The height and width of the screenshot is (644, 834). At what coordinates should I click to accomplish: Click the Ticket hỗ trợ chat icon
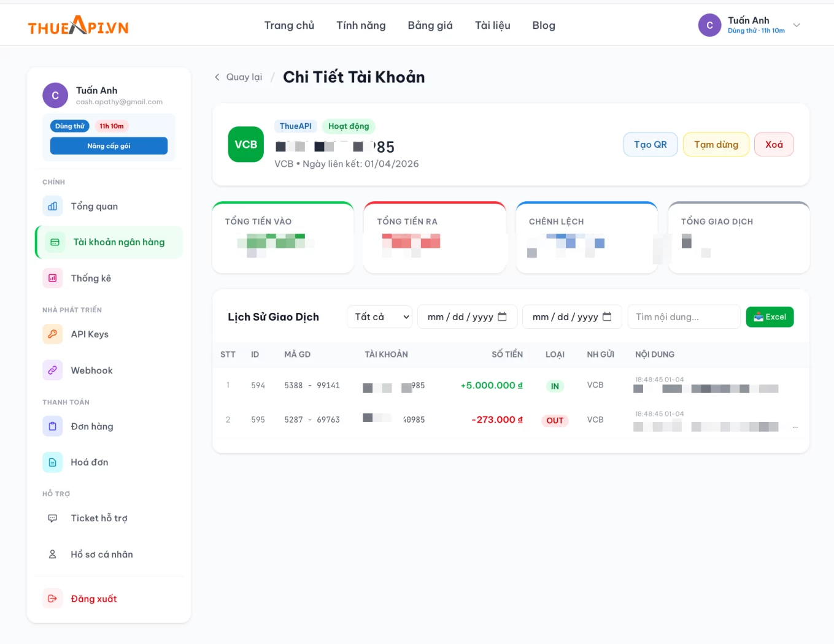[53, 518]
